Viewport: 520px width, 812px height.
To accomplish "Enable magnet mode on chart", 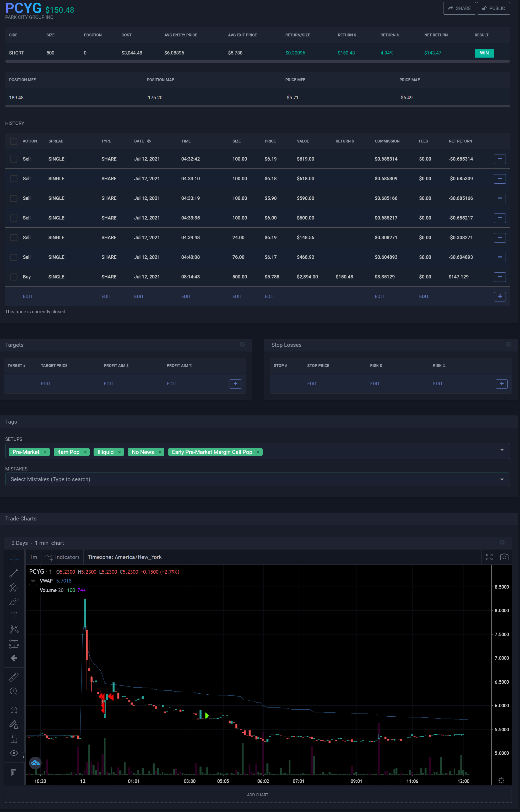I will click(x=14, y=710).
